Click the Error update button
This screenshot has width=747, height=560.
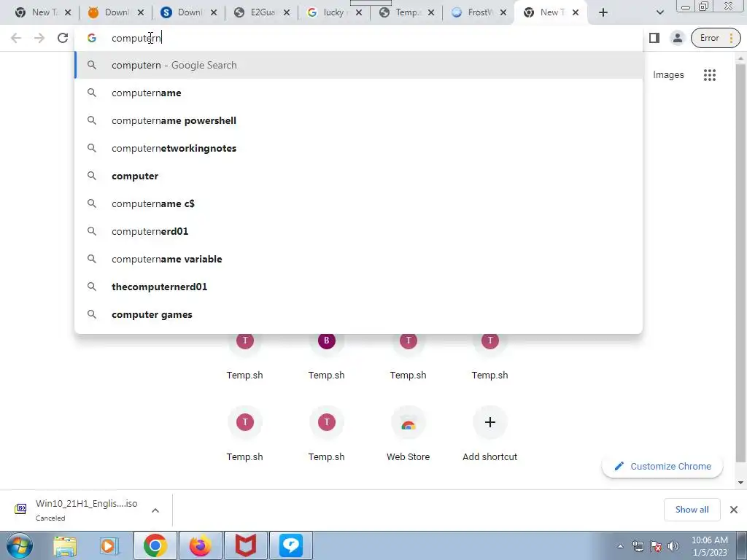(x=716, y=38)
